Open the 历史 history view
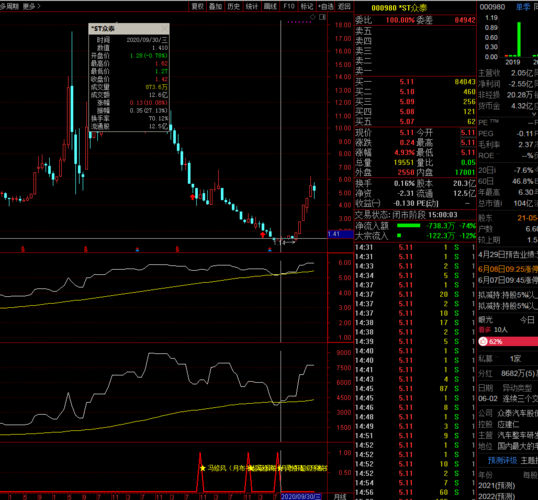 point(234,6)
